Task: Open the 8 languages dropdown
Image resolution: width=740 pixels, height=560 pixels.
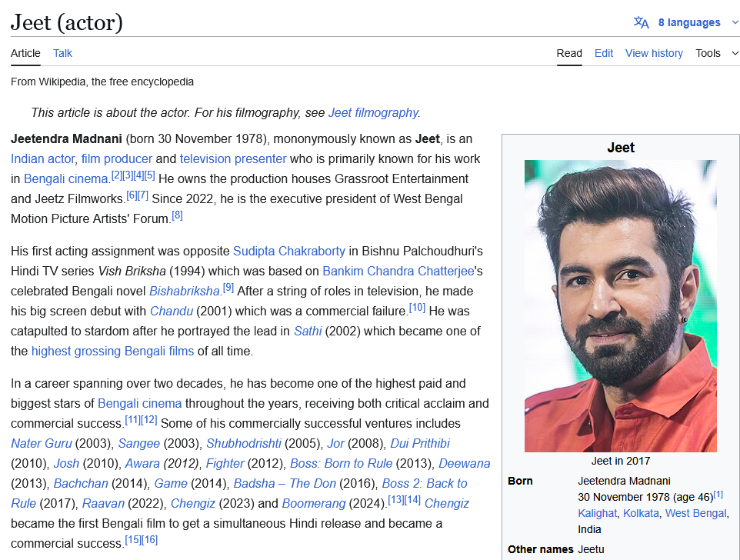Action: coord(689,22)
